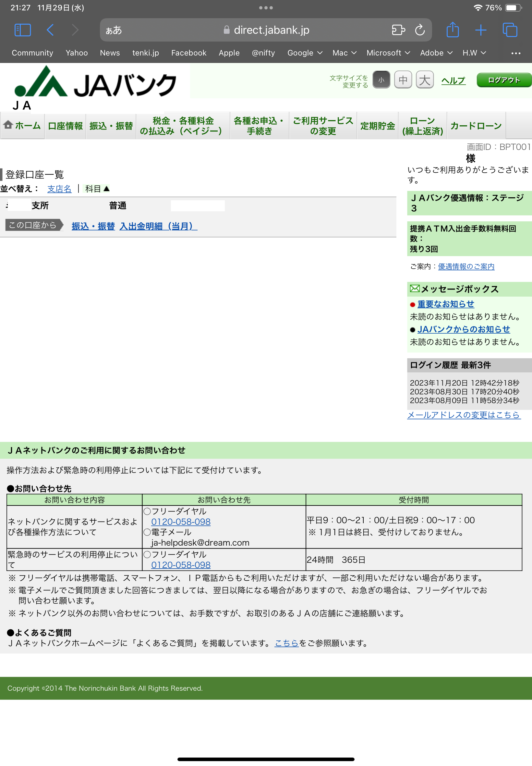Open the @nifty bookmark

pyautogui.click(x=263, y=53)
